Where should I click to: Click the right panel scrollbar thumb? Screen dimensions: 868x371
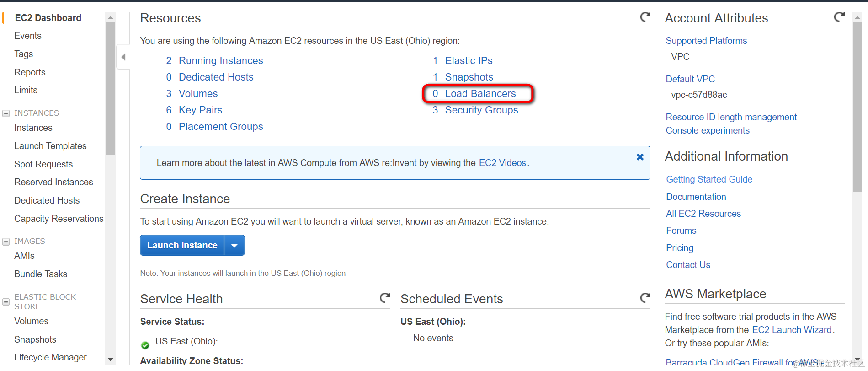pos(857,108)
